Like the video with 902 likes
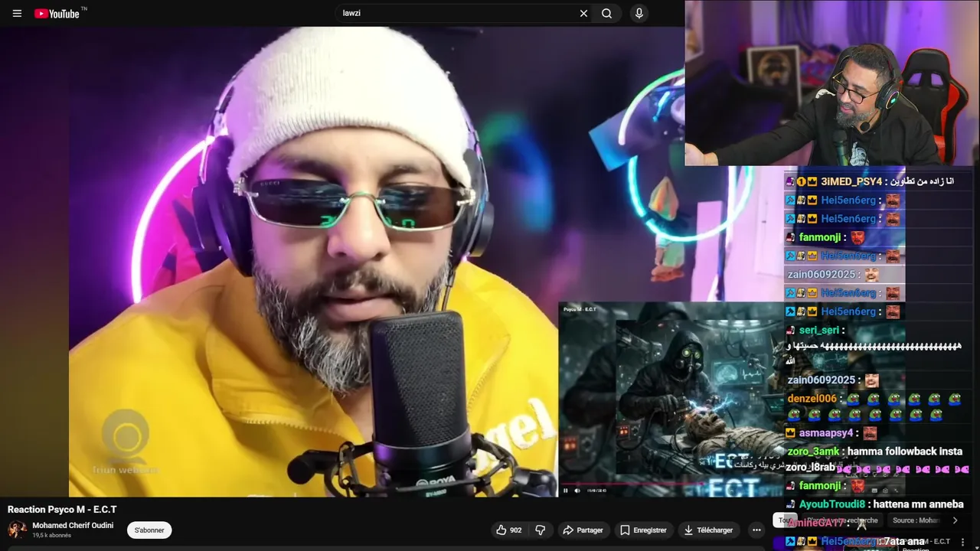Viewport: 980px width, 551px height. click(x=508, y=530)
